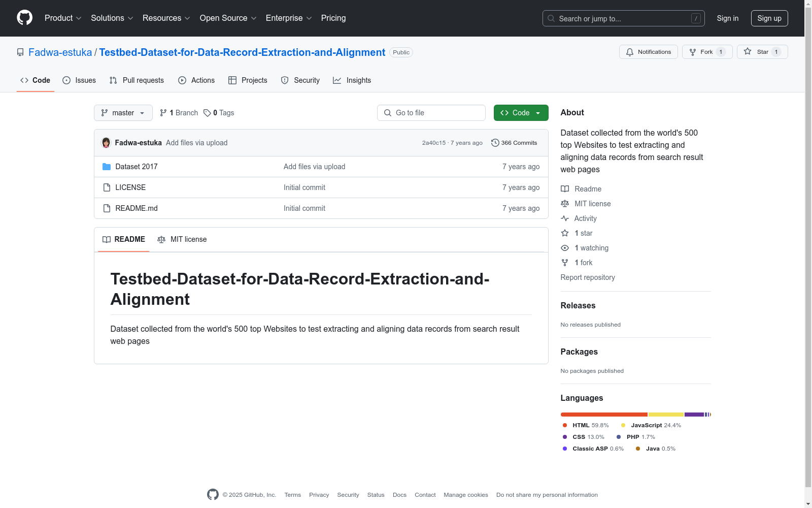This screenshot has height=508, width=812.
Task: Click the Report repository link
Action: (588, 277)
